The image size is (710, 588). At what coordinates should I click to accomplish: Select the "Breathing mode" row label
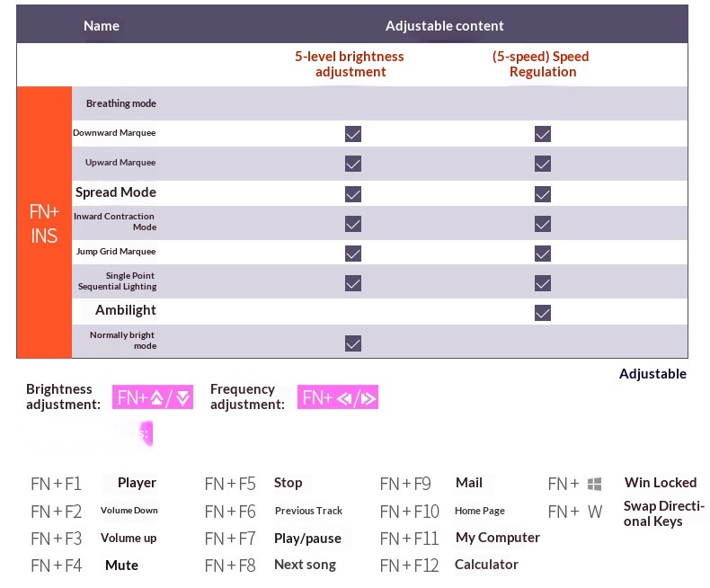[120, 103]
